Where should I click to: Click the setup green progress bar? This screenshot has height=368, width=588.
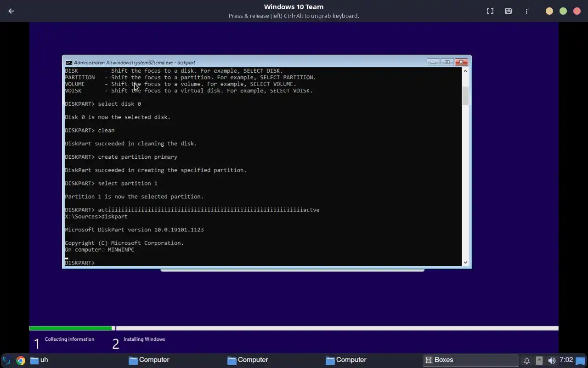coord(71,328)
